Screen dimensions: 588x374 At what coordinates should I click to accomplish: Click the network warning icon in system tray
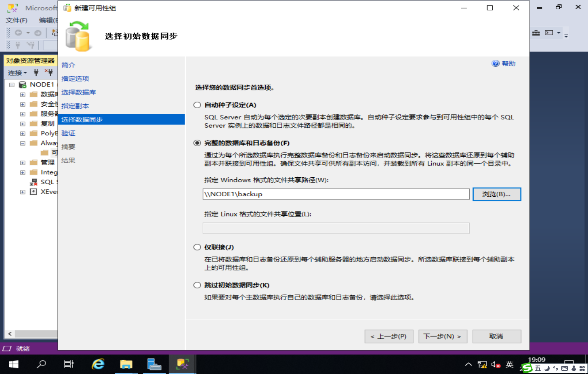[482, 365]
